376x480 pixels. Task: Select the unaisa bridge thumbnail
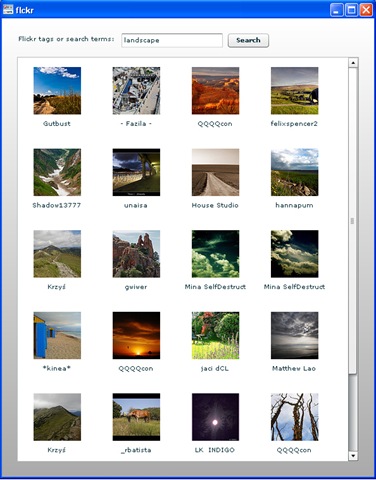pos(136,172)
